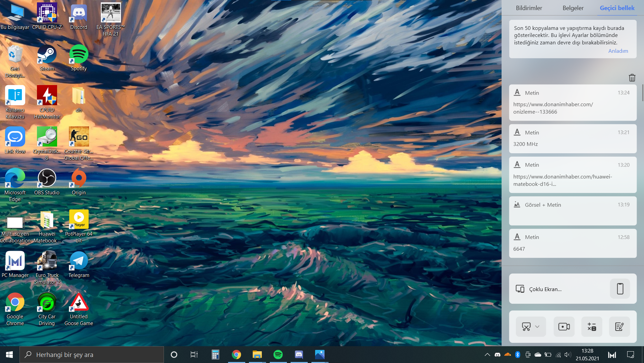Select the EA SPORTS FIFA 21 icon

tap(111, 20)
